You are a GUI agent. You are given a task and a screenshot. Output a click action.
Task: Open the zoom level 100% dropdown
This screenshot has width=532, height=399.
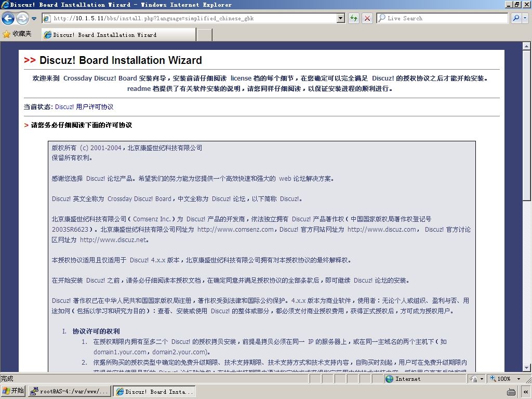point(518,379)
